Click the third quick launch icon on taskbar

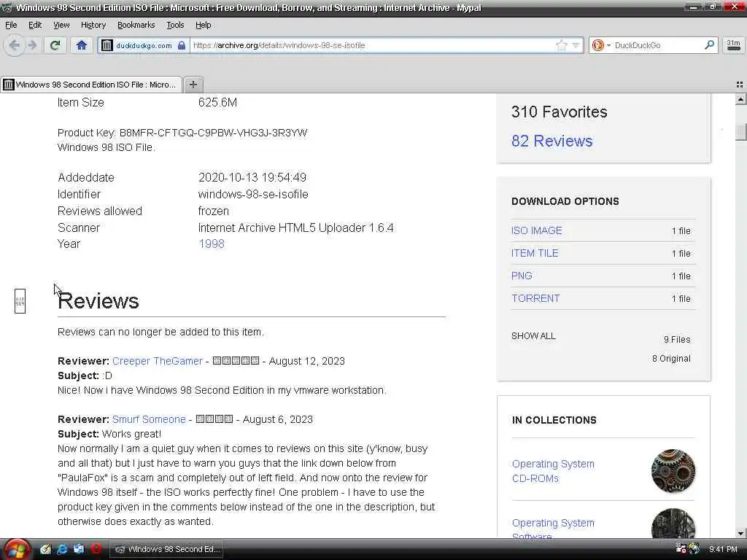pos(79,549)
